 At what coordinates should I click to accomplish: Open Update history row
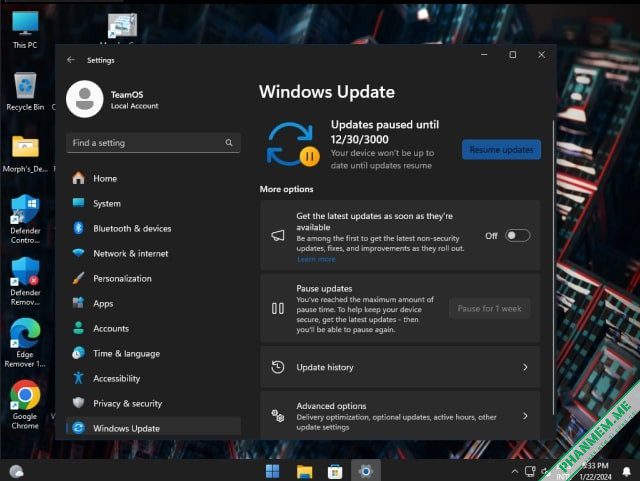coord(400,367)
